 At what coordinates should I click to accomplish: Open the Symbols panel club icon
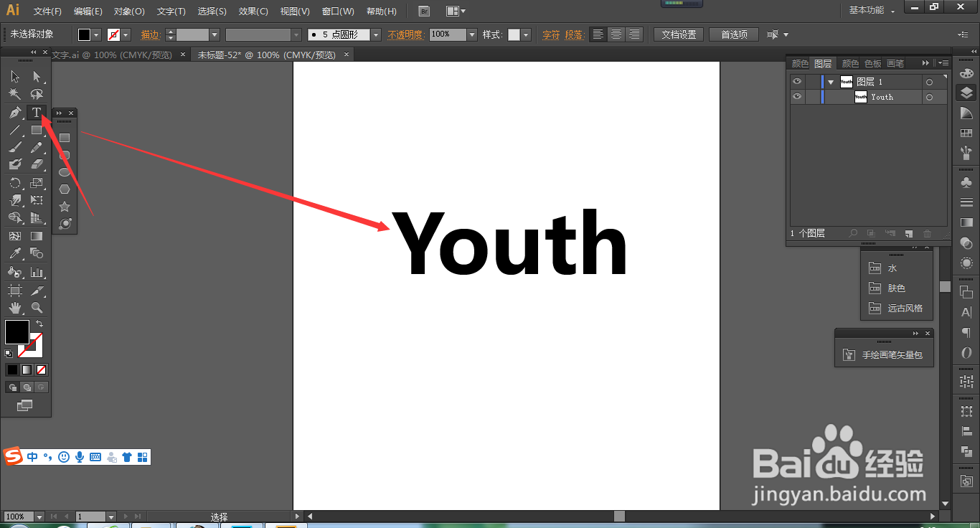[966, 182]
